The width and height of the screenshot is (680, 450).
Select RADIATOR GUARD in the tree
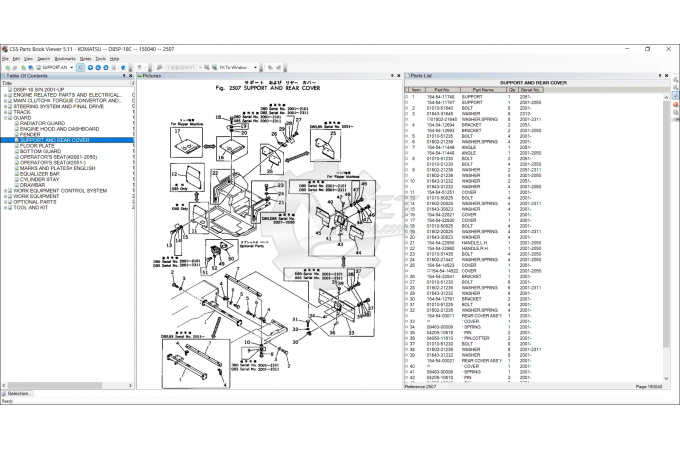42,123
